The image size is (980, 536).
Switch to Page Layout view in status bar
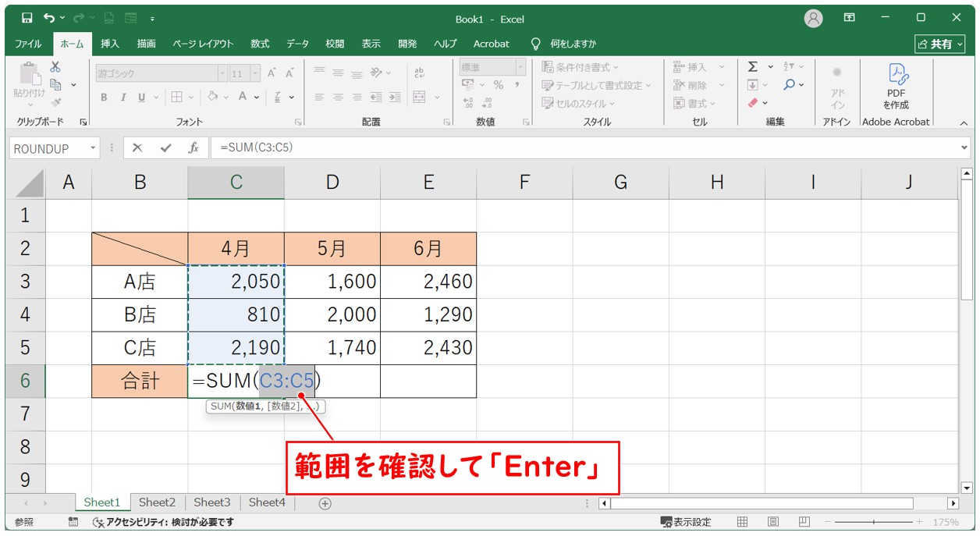(772, 522)
